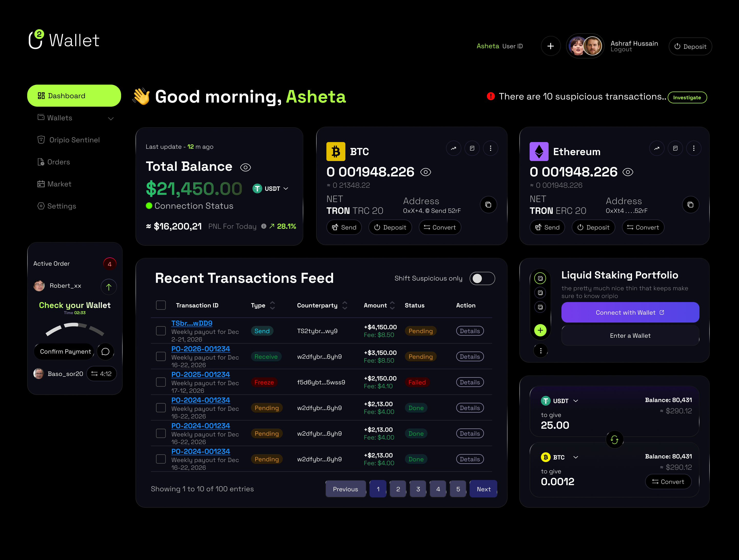Click the up arrow next to Robert_xx
739x560 pixels.
point(109,286)
